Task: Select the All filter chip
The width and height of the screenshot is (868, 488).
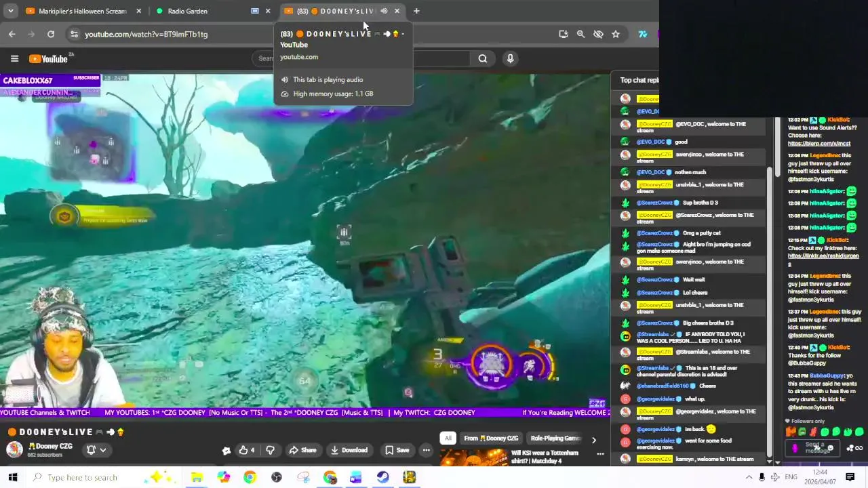Action: [448, 438]
